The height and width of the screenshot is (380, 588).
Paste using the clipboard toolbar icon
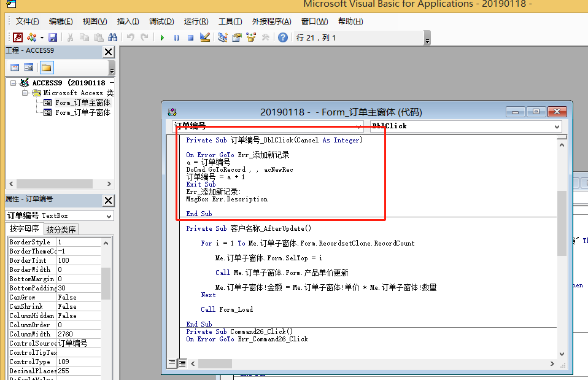pyautogui.click(x=99, y=37)
